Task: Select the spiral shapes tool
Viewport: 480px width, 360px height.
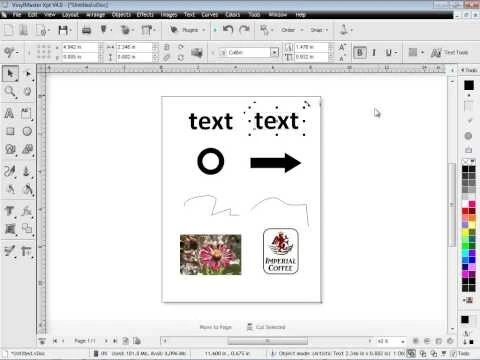Action: [x=10, y=149]
